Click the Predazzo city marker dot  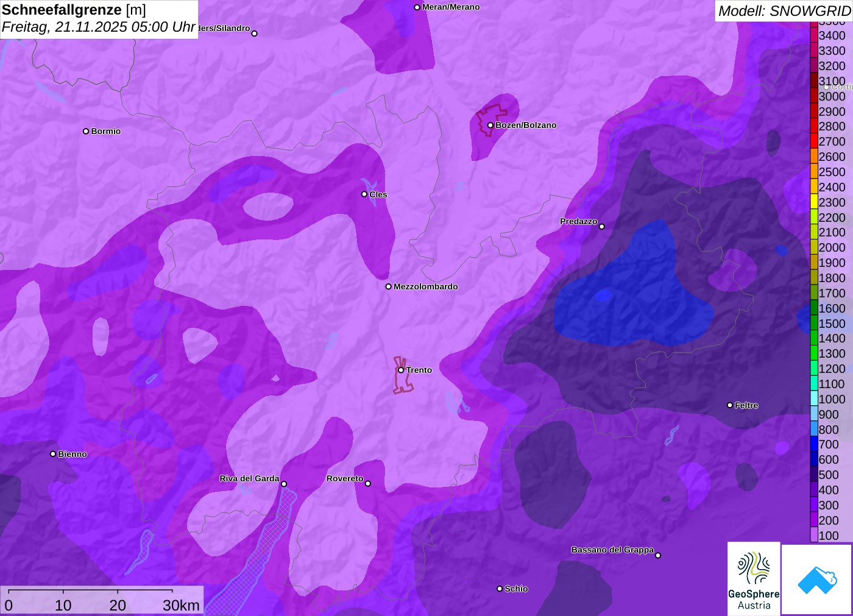pyautogui.click(x=602, y=227)
